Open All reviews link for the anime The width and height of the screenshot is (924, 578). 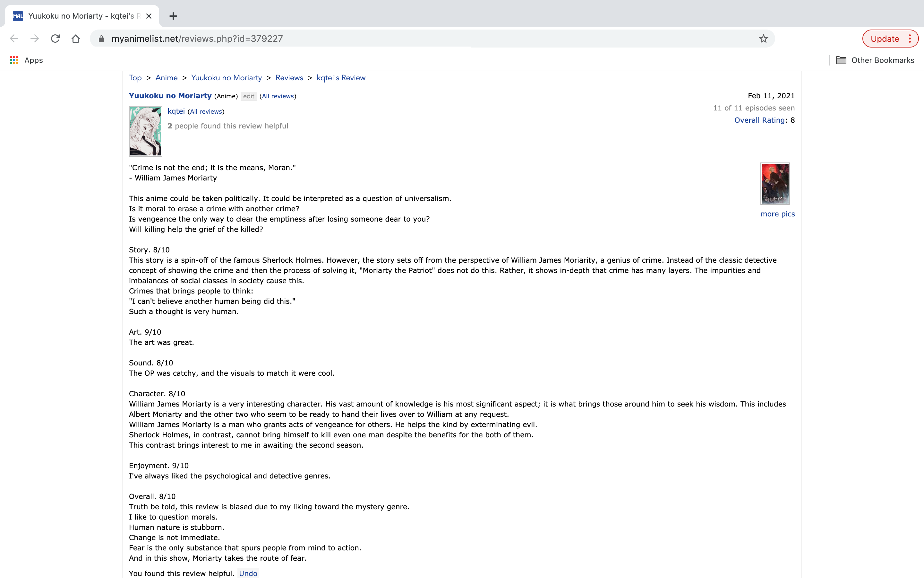pos(278,96)
